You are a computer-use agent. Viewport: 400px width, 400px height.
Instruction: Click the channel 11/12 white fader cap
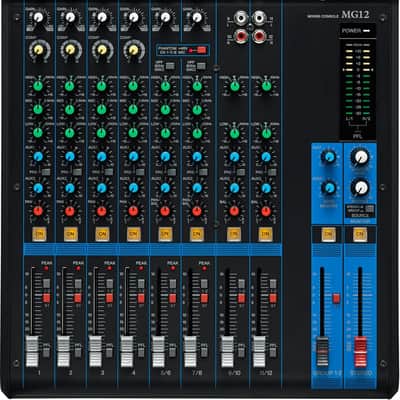[259, 351]
